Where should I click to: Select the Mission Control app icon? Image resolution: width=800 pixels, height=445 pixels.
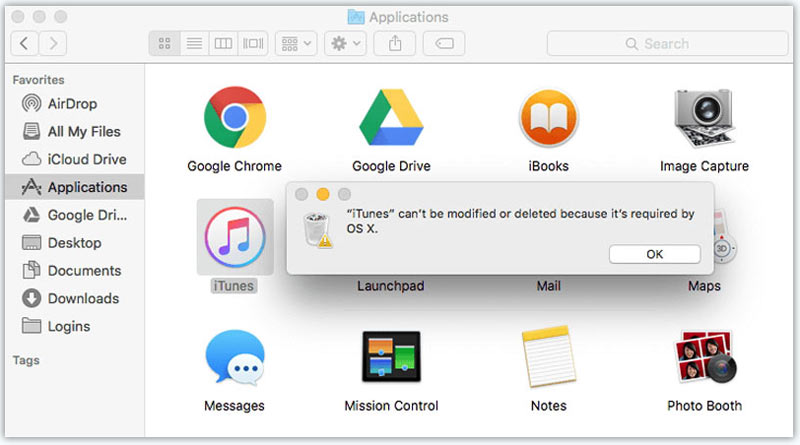click(x=391, y=356)
